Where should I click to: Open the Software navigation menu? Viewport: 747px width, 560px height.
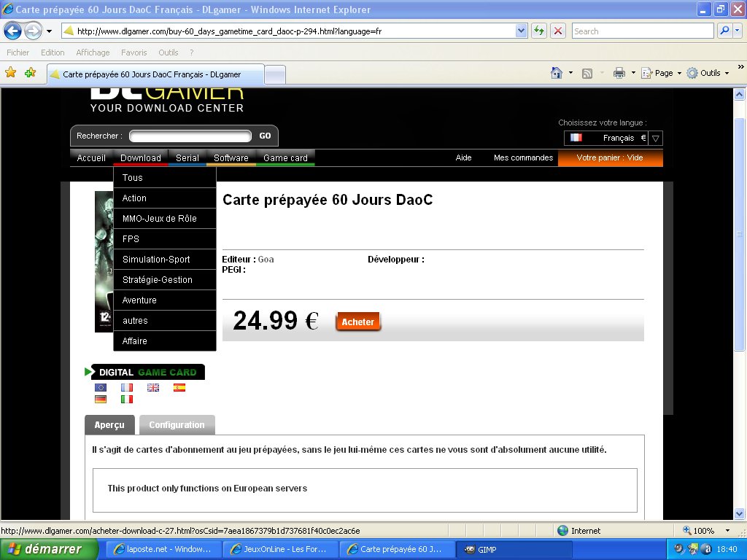231,157
